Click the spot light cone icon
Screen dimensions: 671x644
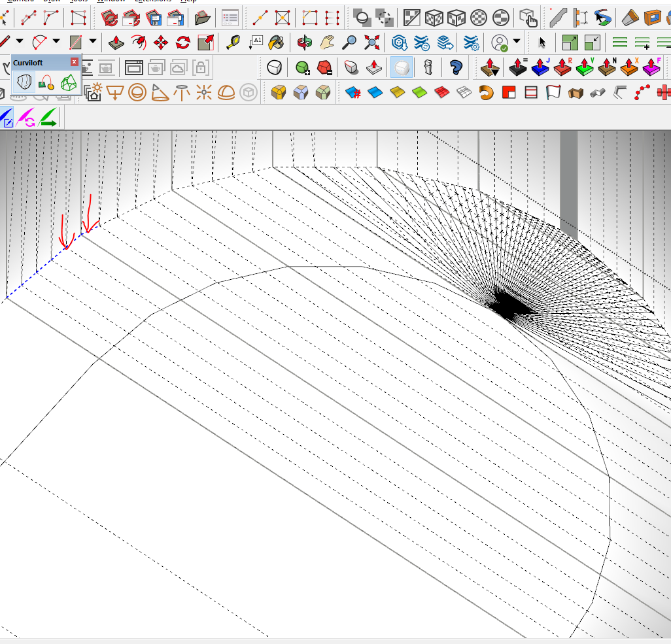click(160, 92)
